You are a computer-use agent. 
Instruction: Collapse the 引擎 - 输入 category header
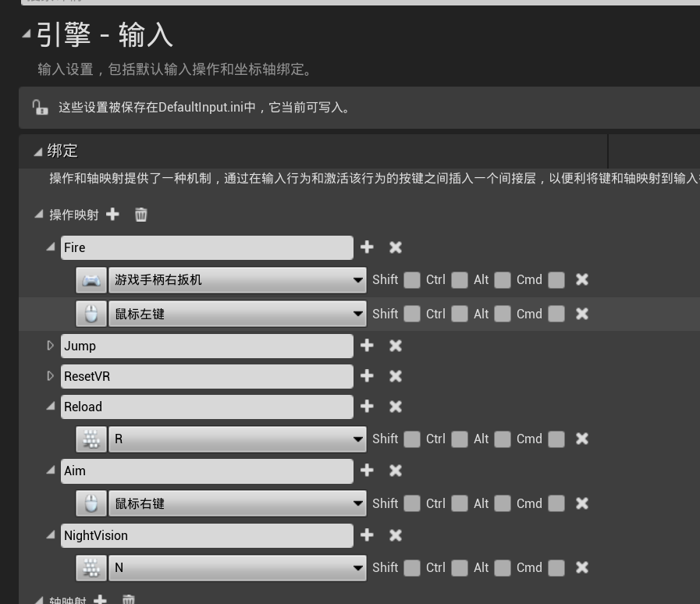pyautogui.click(x=27, y=34)
